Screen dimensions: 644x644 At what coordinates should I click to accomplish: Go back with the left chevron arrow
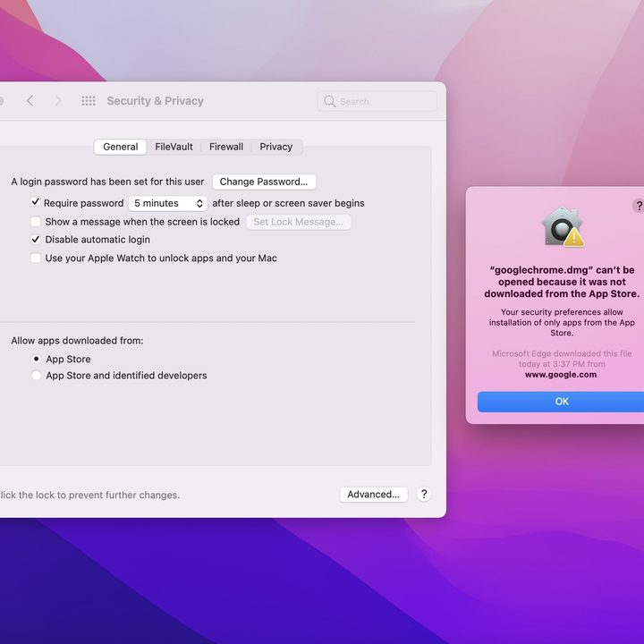coord(30,100)
